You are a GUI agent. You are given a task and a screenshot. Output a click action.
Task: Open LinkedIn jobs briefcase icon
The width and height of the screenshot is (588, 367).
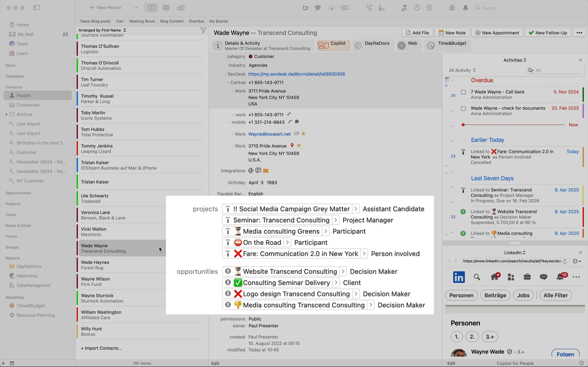click(x=527, y=277)
